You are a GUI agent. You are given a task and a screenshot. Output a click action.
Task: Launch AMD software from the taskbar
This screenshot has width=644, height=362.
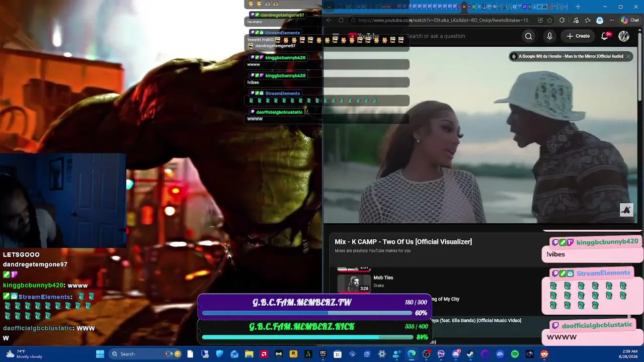pos(264,354)
